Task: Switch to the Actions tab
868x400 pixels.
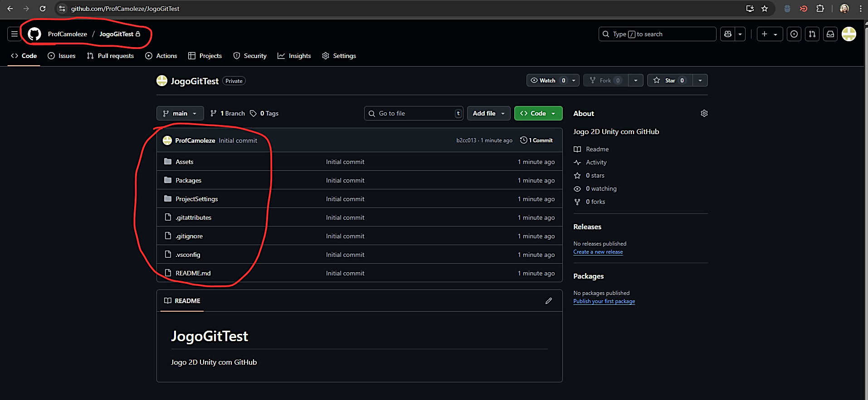Action: (161, 56)
